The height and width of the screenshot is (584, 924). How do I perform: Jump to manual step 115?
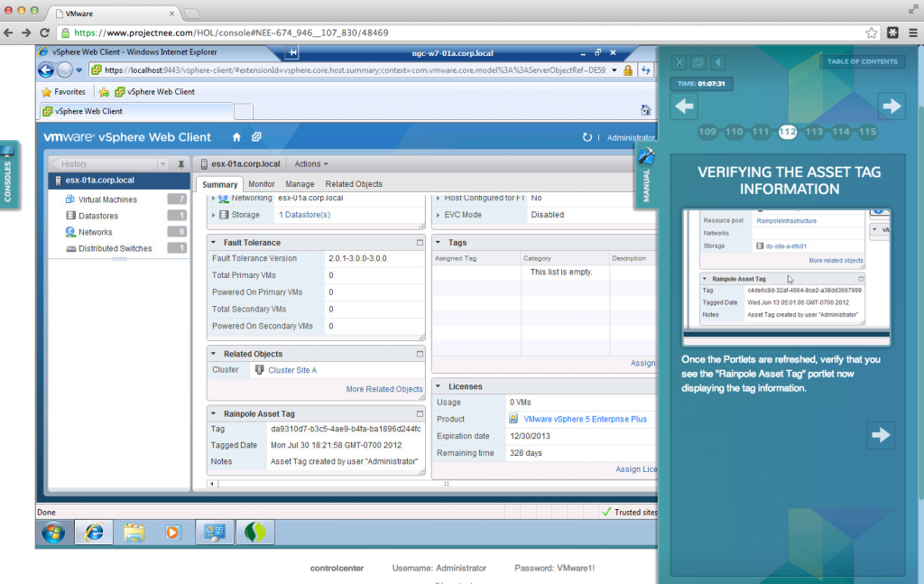pos(867,132)
